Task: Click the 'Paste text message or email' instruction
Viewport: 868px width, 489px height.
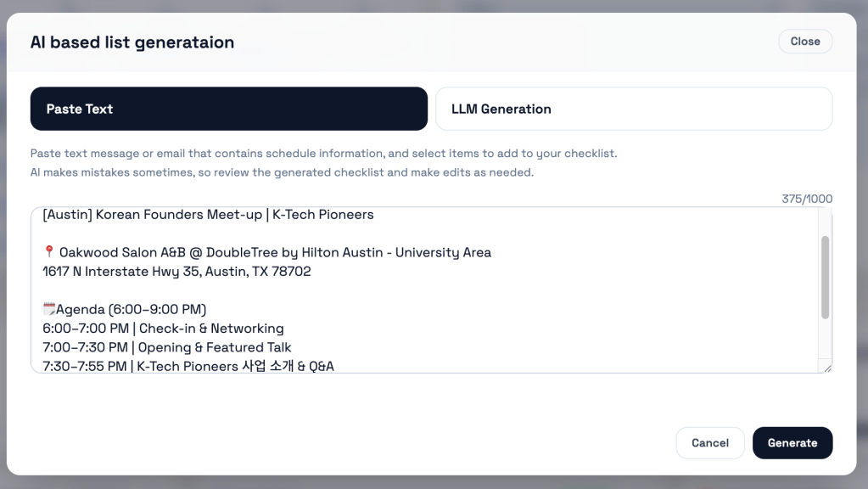Action: tap(323, 154)
